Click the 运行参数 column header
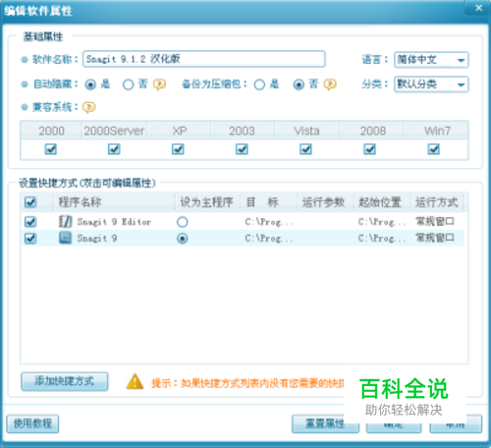 tap(325, 202)
